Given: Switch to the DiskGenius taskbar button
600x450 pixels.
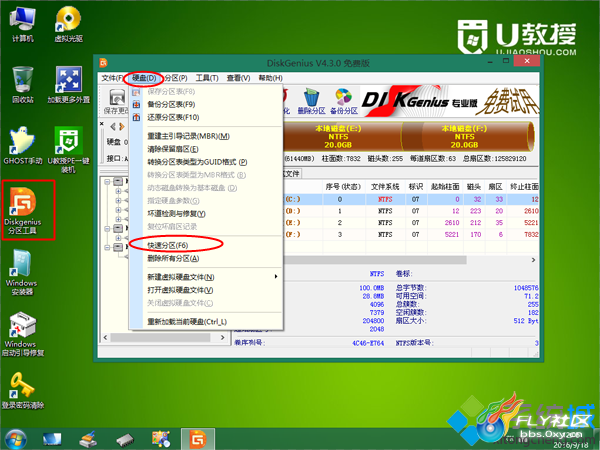Looking at the screenshot, I should 197,439.
